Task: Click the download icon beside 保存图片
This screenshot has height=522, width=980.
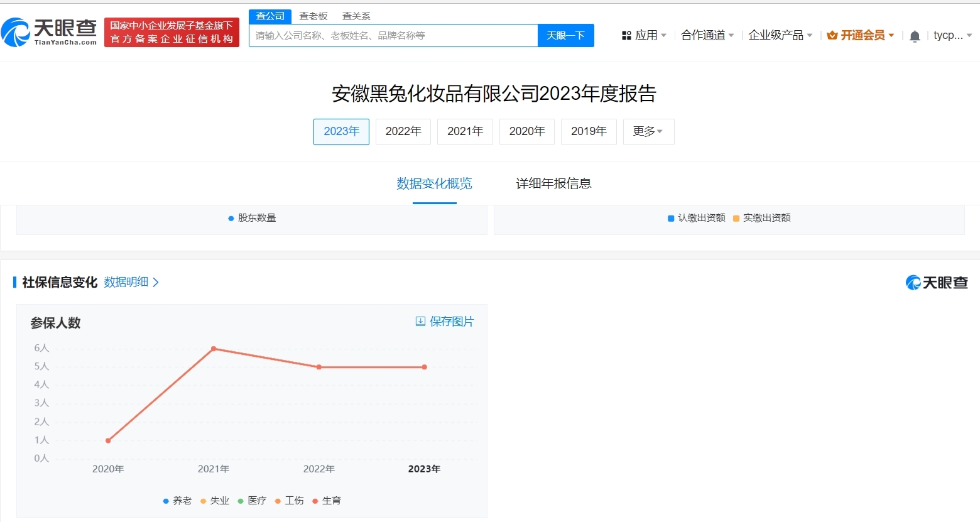Action: [420, 322]
